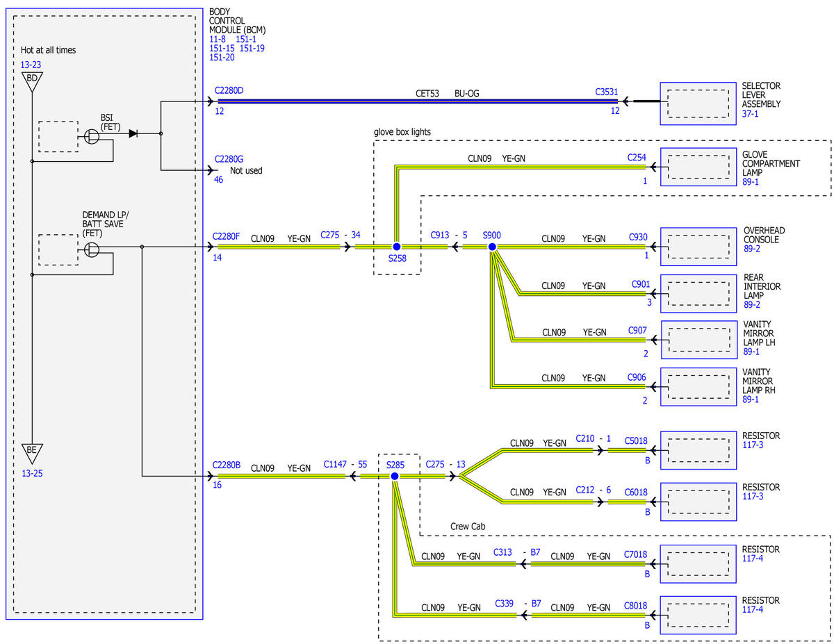834x644 pixels.
Task: Click the S900 splice node
Action: pos(492,247)
